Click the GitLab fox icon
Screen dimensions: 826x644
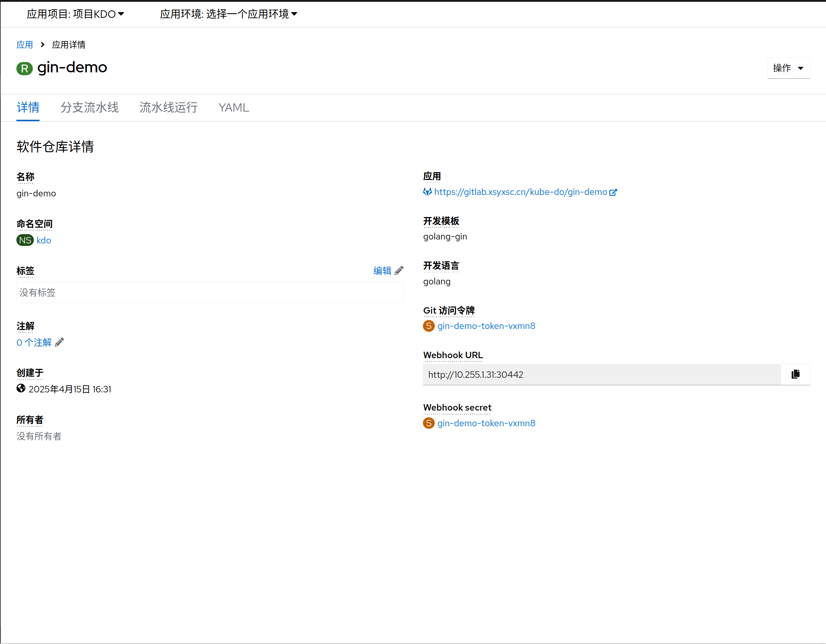click(427, 192)
